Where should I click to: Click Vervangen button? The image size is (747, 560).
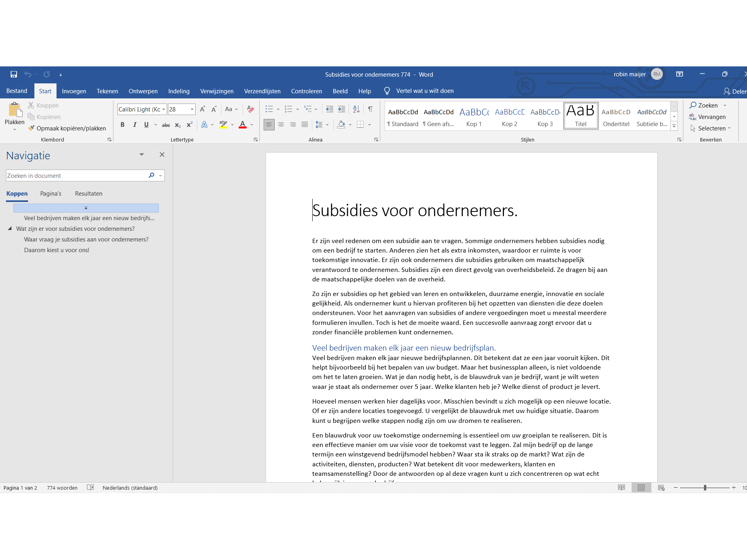click(707, 117)
